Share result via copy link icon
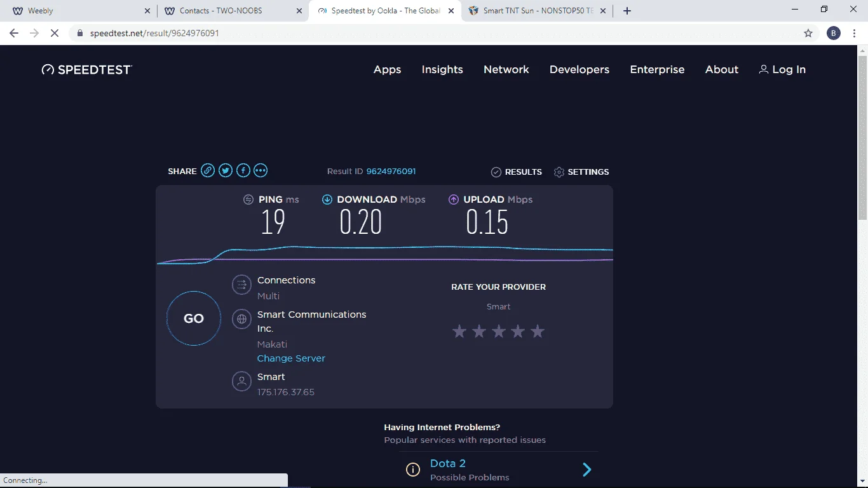The height and width of the screenshot is (488, 868). 208,170
